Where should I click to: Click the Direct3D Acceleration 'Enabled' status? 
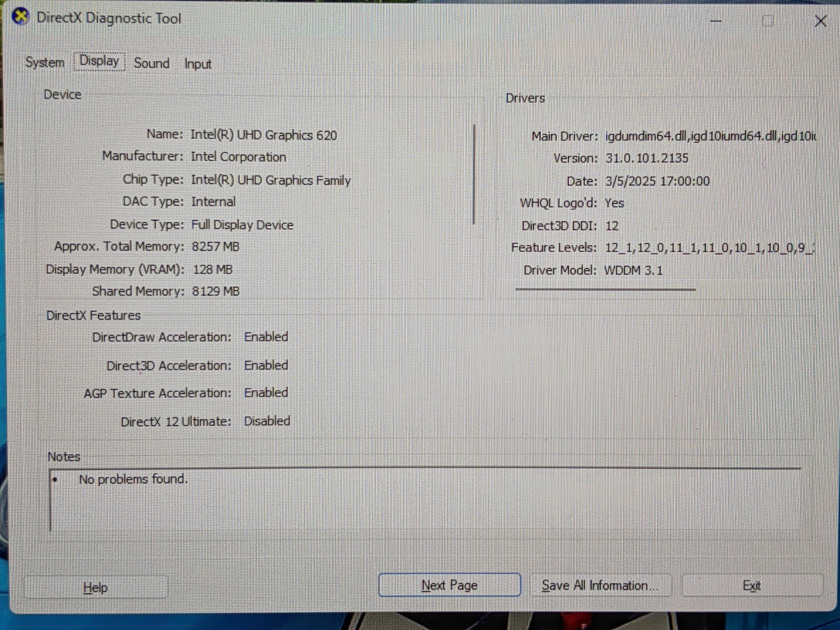(266, 365)
